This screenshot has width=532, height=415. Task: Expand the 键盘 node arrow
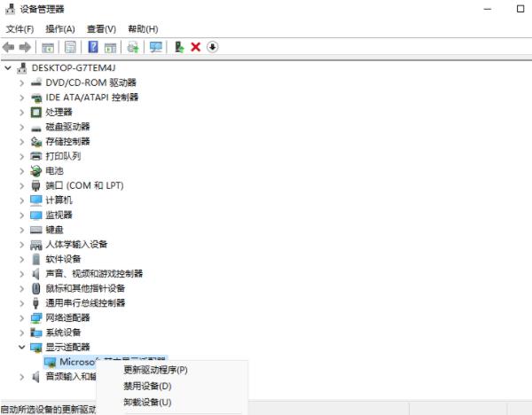(21, 230)
